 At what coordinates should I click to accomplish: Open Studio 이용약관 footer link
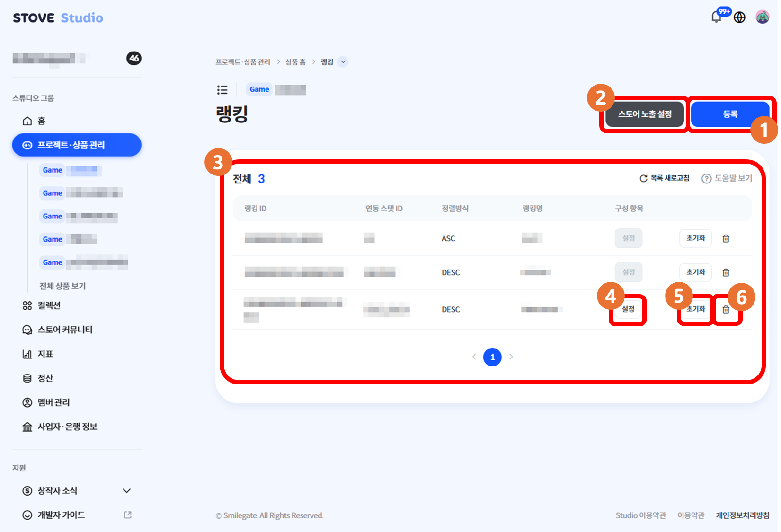pos(640,515)
